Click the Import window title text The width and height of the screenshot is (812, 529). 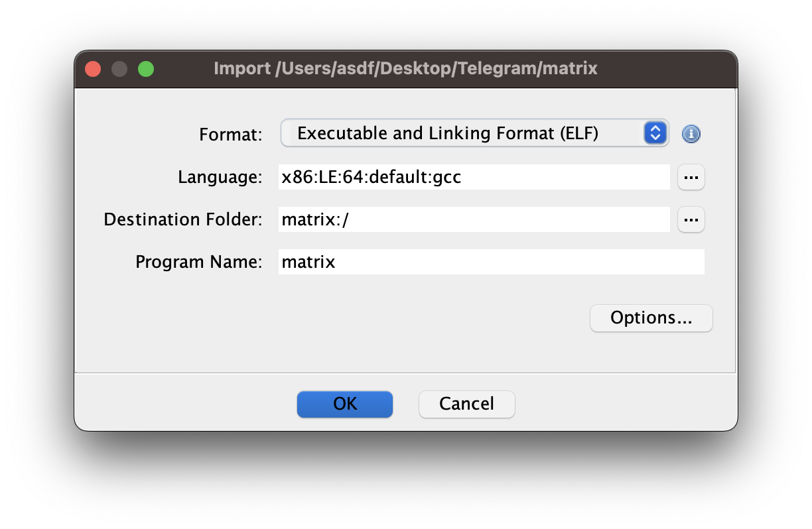[x=405, y=68]
